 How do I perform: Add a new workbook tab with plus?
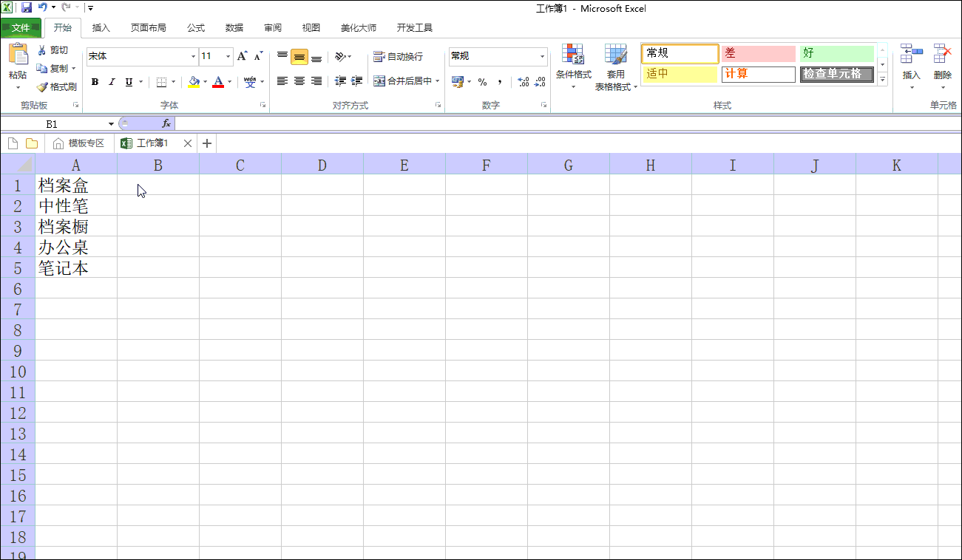[207, 143]
